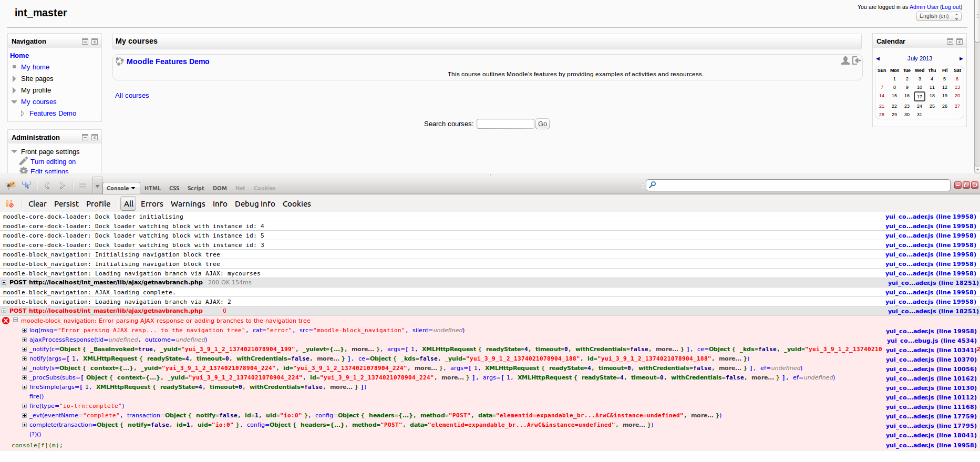Deactivate Firebug with the red power icon

pos(975,185)
